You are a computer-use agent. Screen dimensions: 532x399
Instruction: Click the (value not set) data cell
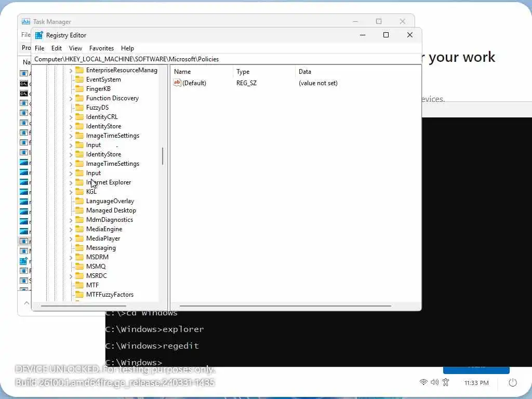(x=318, y=83)
